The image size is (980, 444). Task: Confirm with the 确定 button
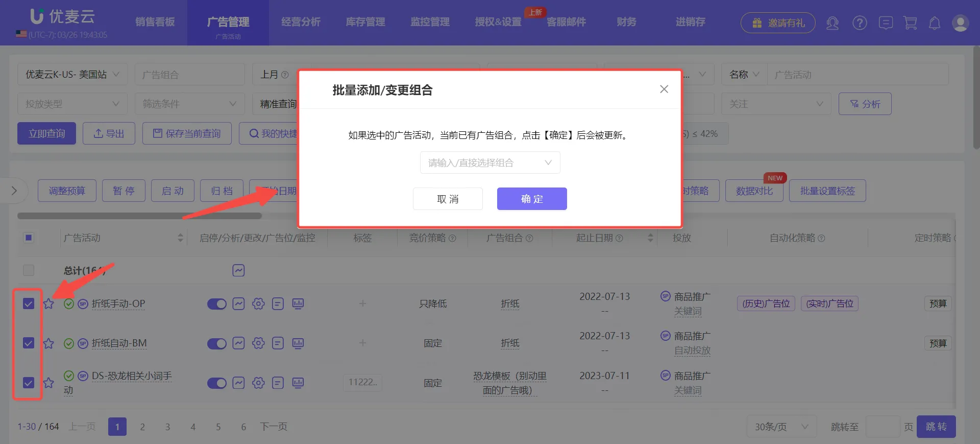coord(532,199)
